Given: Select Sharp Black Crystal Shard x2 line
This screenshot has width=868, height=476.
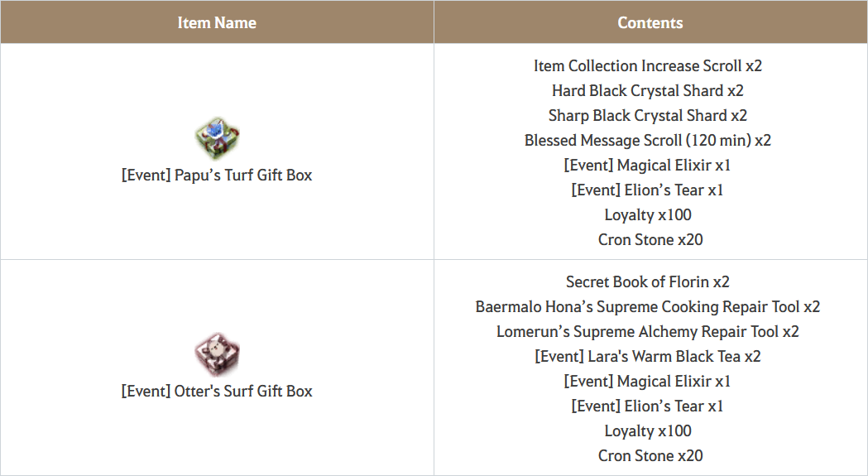Looking at the screenshot, I should (648, 116).
